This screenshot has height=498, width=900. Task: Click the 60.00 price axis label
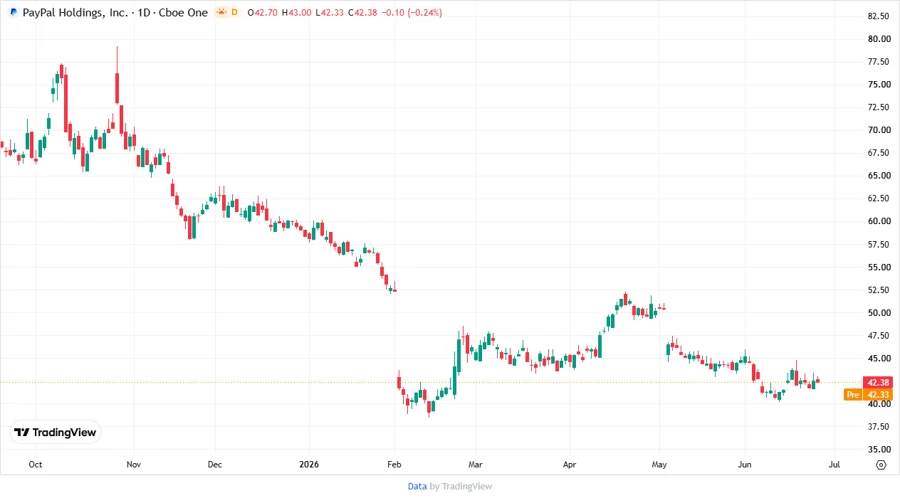pos(879,221)
